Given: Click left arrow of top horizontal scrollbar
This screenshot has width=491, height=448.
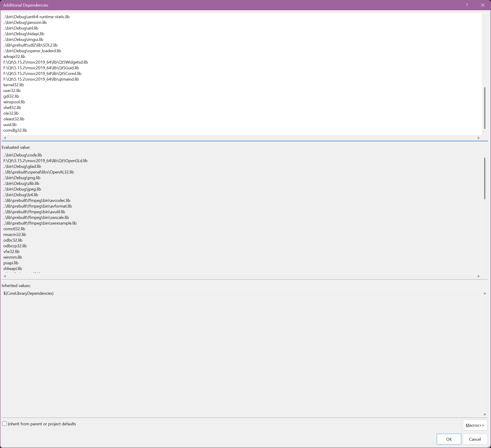Looking at the screenshot, I should 5,138.
